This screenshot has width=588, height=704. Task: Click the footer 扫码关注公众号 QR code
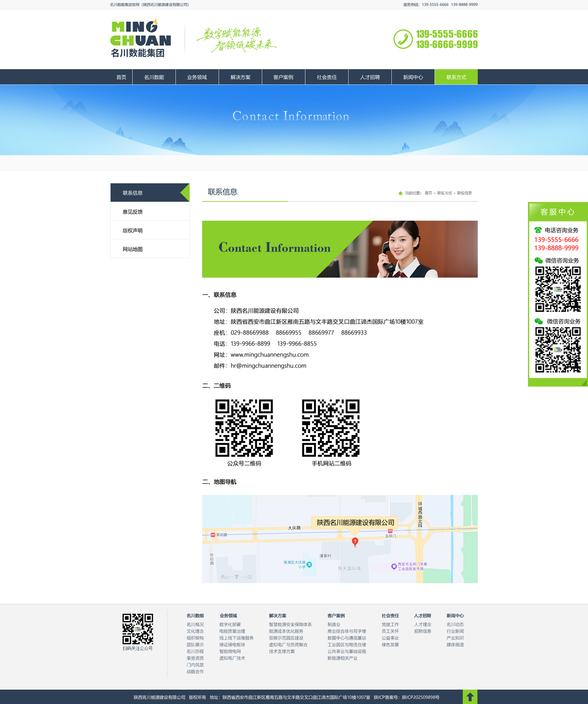(x=137, y=629)
